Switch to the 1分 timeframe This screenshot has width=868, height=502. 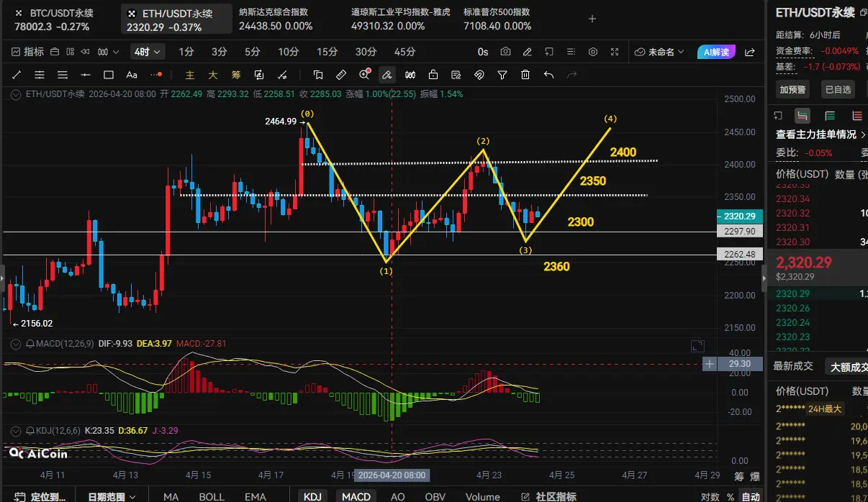point(186,52)
